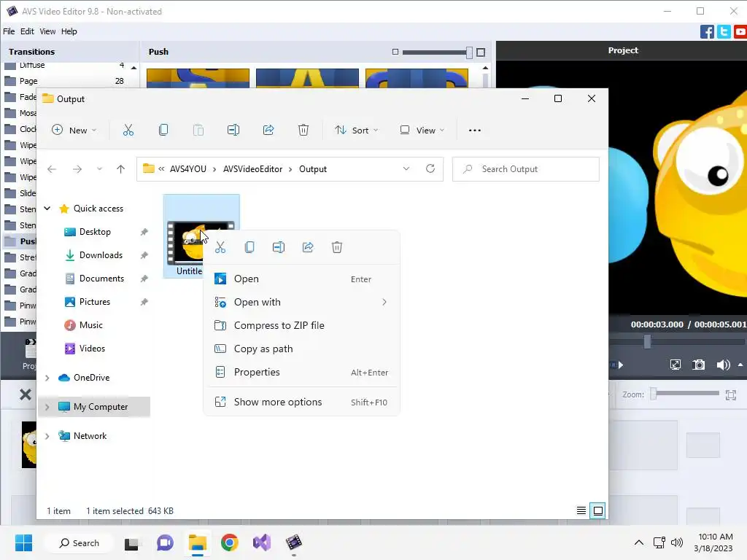
Task: Click fullscreen preview icon in AVS player
Action: click(x=675, y=365)
